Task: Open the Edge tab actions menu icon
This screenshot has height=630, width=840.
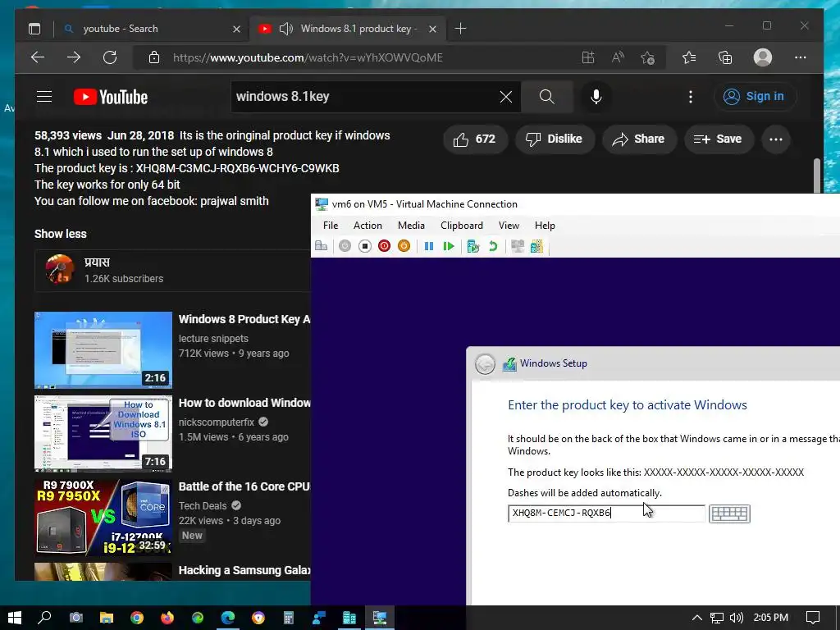Action: tap(34, 29)
